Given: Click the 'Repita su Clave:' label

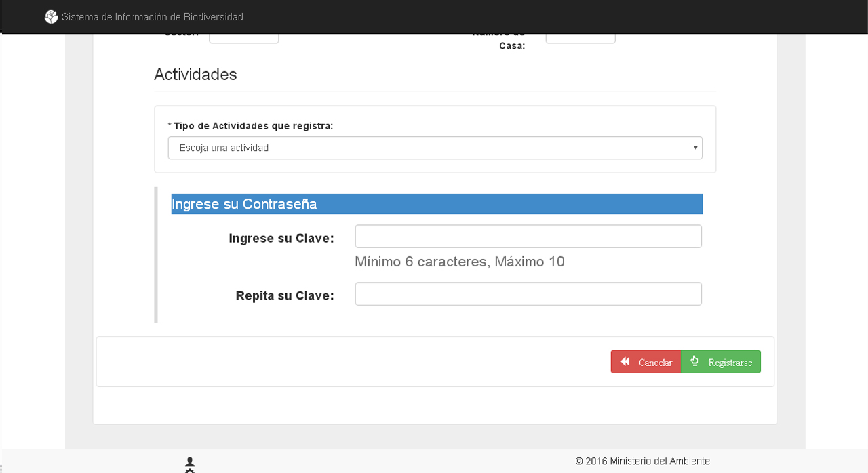Looking at the screenshot, I should tap(285, 296).
